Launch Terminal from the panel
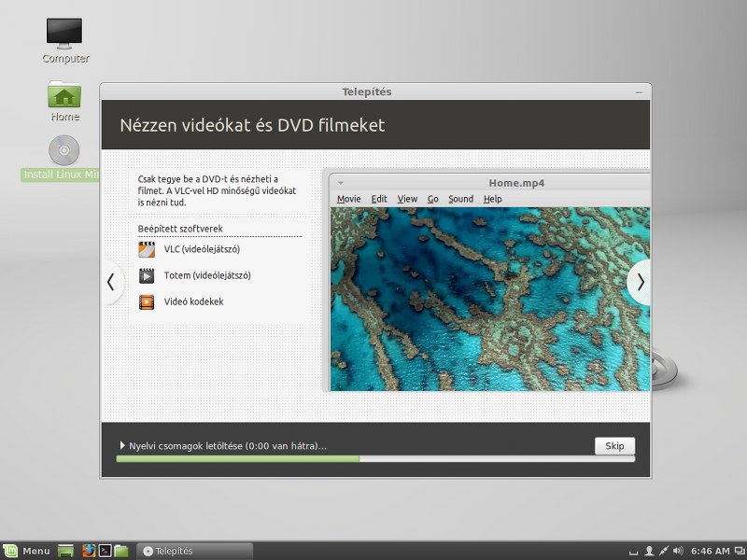The image size is (747, 560). click(105, 551)
